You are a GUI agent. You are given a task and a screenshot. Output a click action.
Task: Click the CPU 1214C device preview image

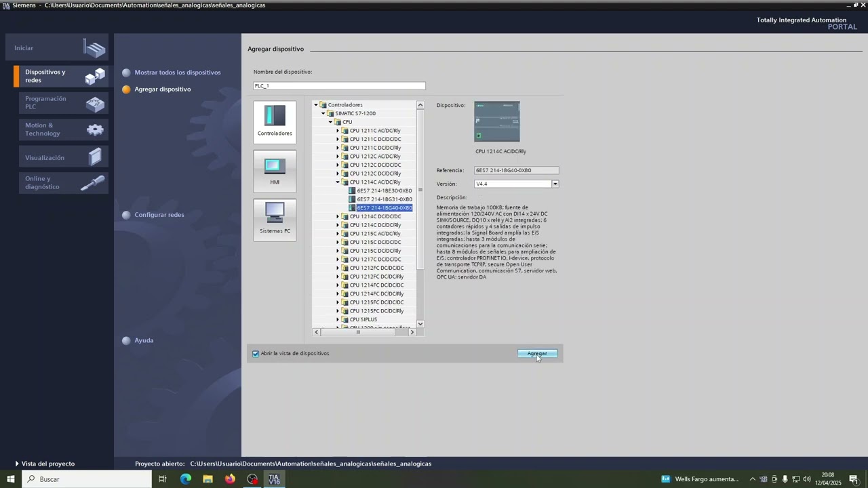coord(497,122)
